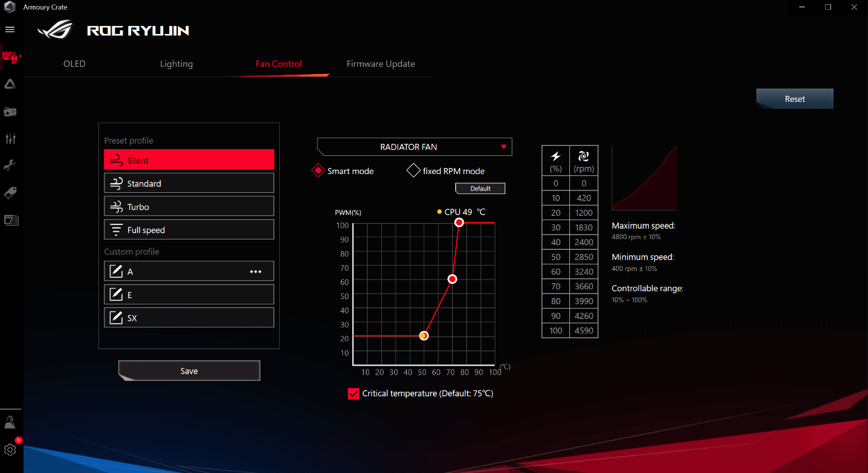The width and height of the screenshot is (868, 473).
Task: Click the wind icon beside Standard
Action: (116, 184)
